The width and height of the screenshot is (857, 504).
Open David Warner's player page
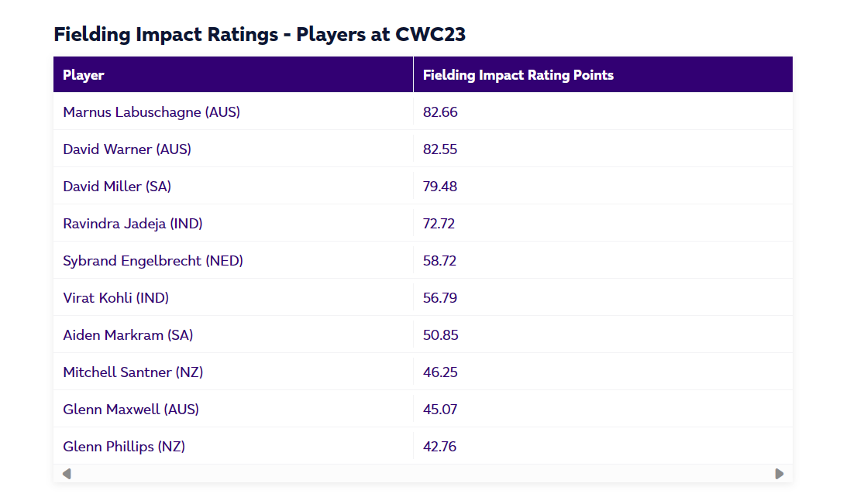pyautogui.click(x=126, y=149)
